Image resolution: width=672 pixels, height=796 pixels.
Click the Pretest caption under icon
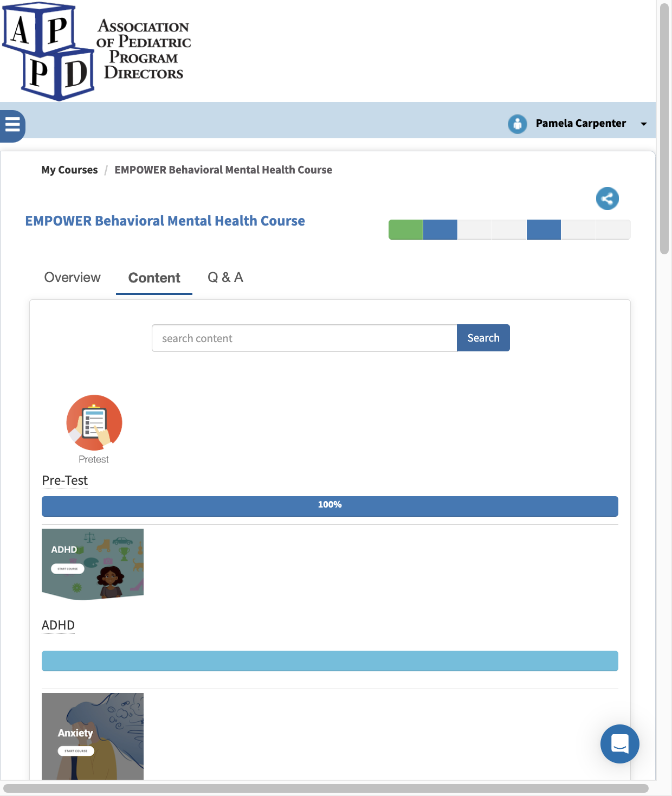click(x=94, y=459)
